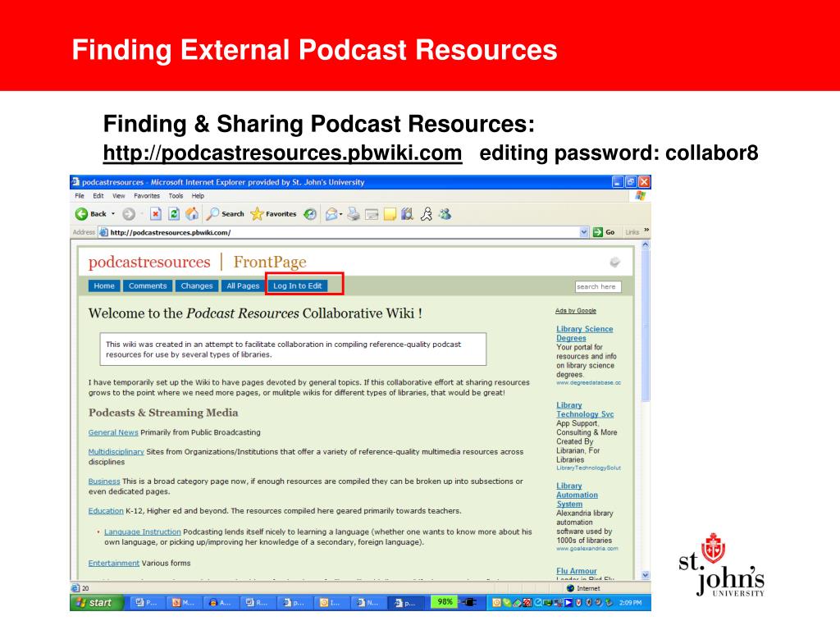Screen dimensions: 840x630
Task: Click the page scrollbar down arrow
Action: pyautogui.click(x=646, y=575)
